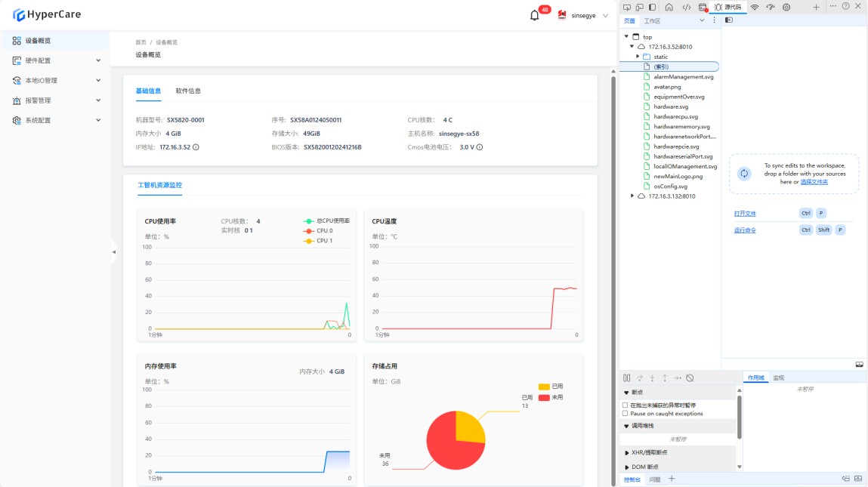The width and height of the screenshot is (868, 487).
Task: Click the pause script execution icon
Action: (x=626, y=378)
